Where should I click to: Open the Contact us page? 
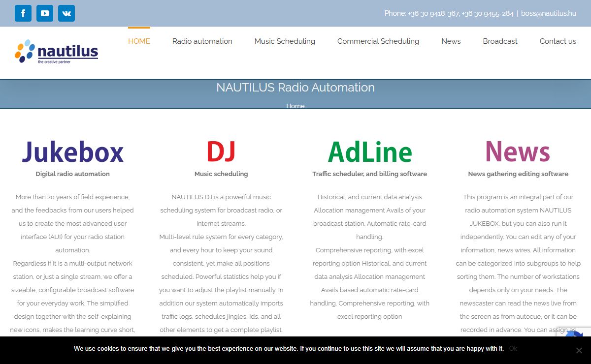click(x=558, y=41)
